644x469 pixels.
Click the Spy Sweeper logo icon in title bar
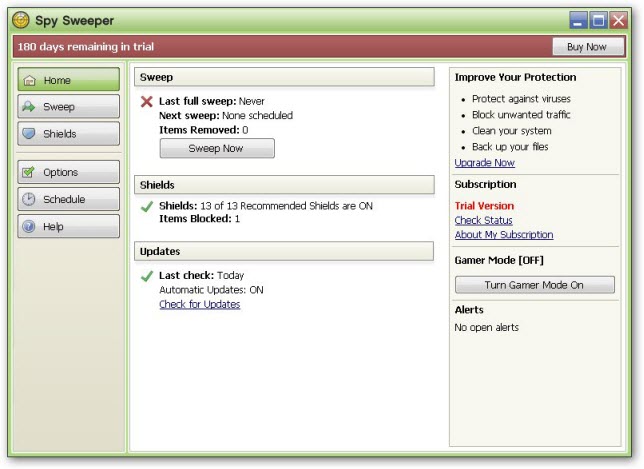21,20
